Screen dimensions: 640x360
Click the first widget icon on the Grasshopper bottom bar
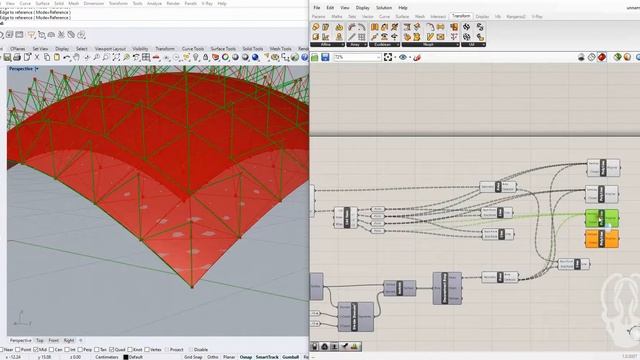(x=315, y=347)
